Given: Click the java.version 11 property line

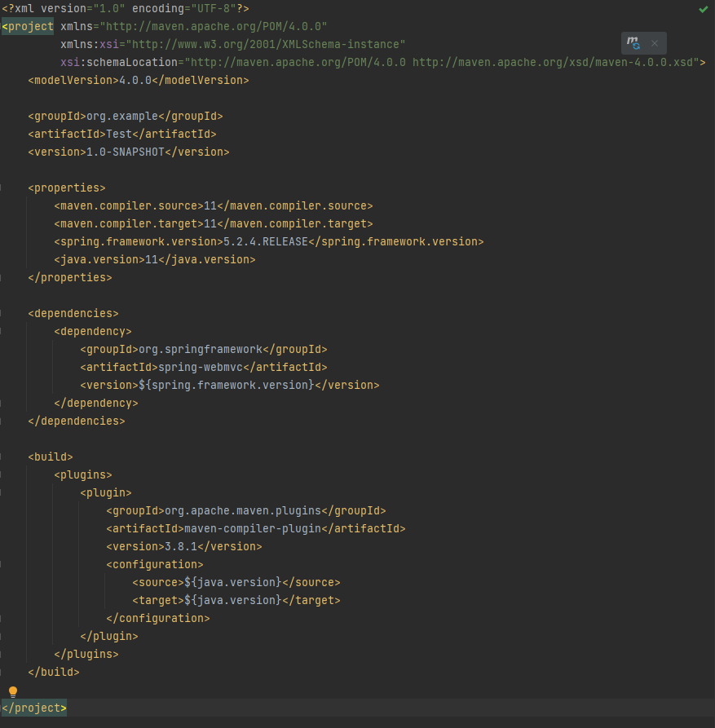Looking at the screenshot, I should (155, 259).
